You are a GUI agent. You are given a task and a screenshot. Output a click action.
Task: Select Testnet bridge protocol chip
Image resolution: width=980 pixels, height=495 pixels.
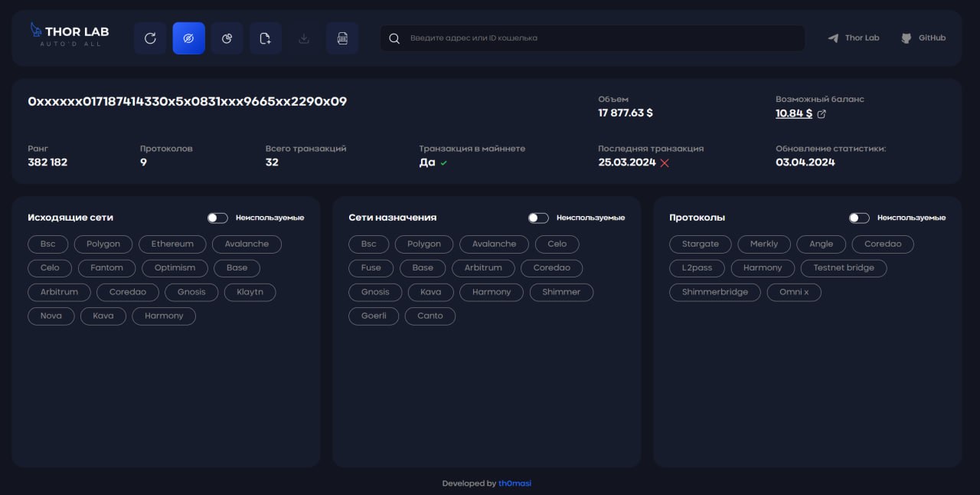tap(844, 268)
